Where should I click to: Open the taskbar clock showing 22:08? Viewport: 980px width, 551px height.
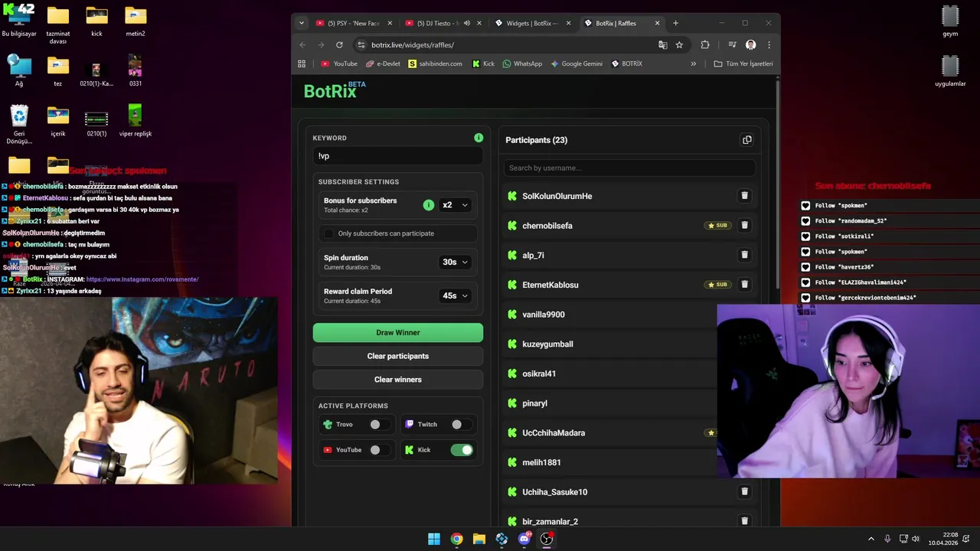point(943,539)
